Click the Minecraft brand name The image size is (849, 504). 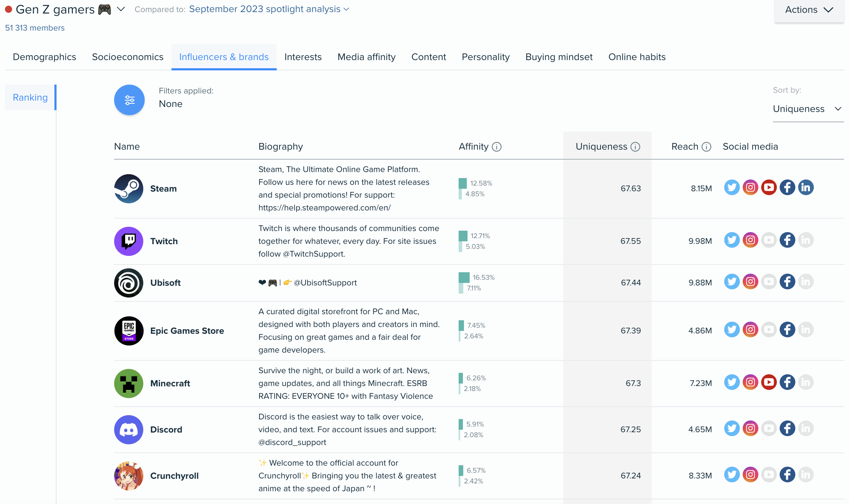click(170, 383)
